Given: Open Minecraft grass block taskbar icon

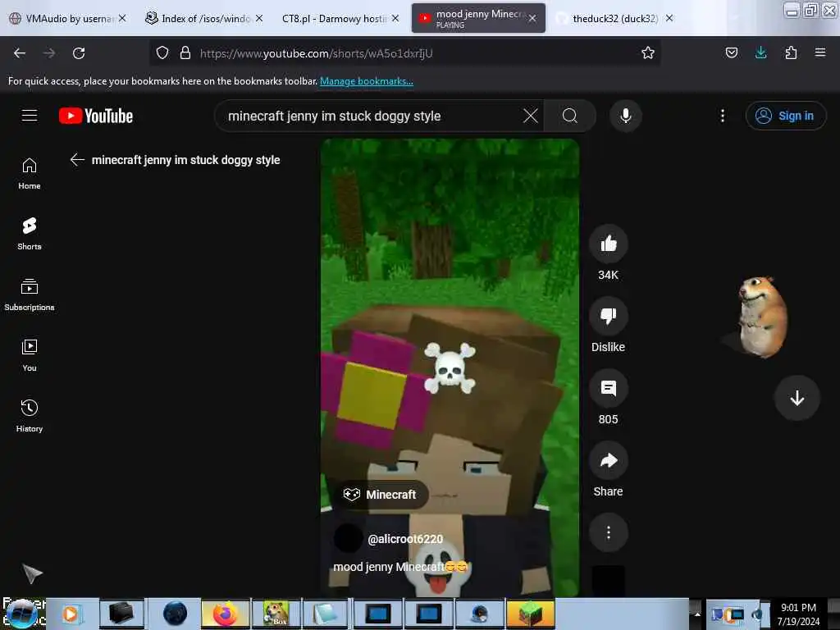Looking at the screenshot, I should click(529, 614).
